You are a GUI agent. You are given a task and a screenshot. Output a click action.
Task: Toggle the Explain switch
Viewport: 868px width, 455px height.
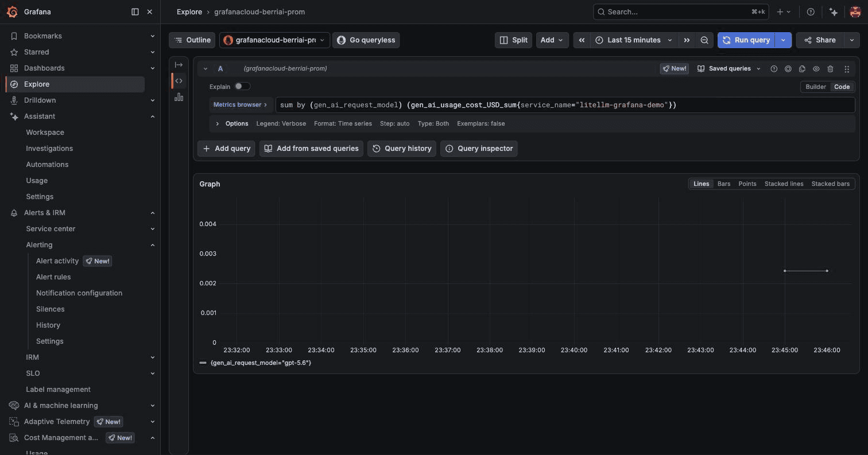pyautogui.click(x=242, y=87)
